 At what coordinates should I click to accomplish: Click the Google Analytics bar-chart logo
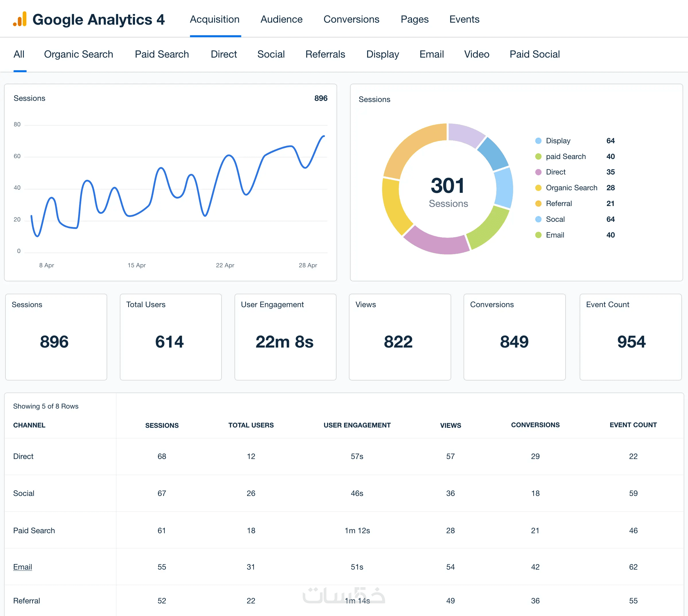[x=20, y=19]
